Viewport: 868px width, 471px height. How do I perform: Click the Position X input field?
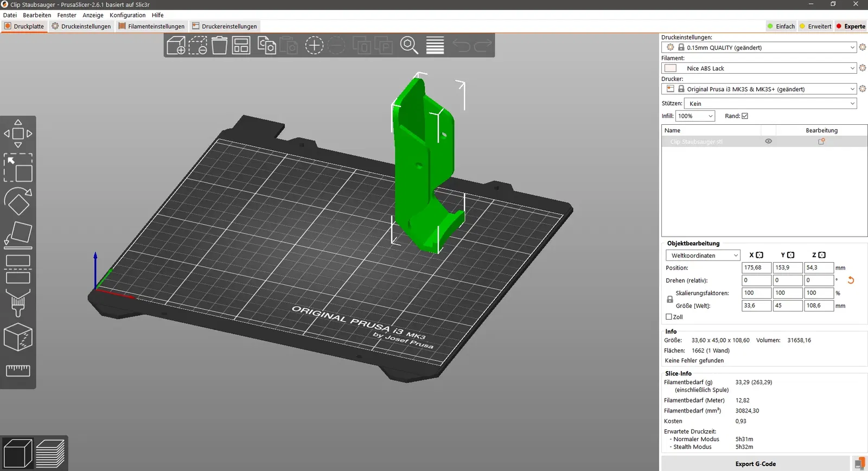click(756, 268)
